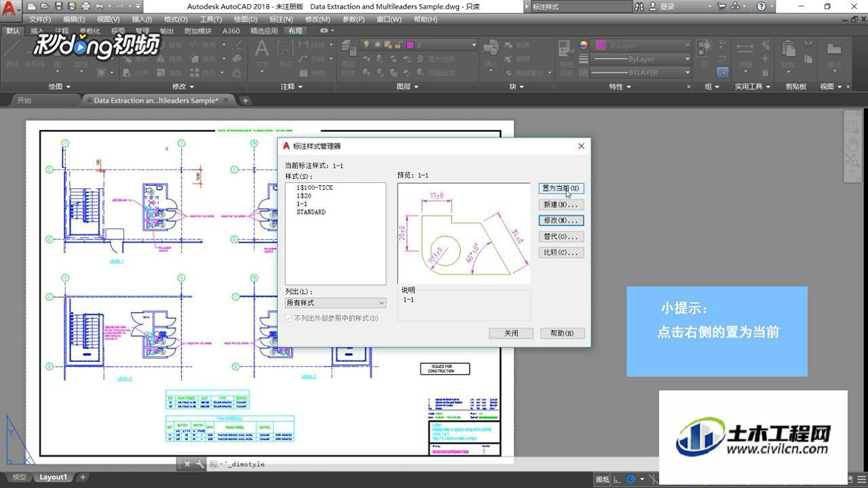The height and width of the screenshot is (488, 868).
Task: Click the Measure ruler icon in utilities panel
Action: [x=745, y=49]
